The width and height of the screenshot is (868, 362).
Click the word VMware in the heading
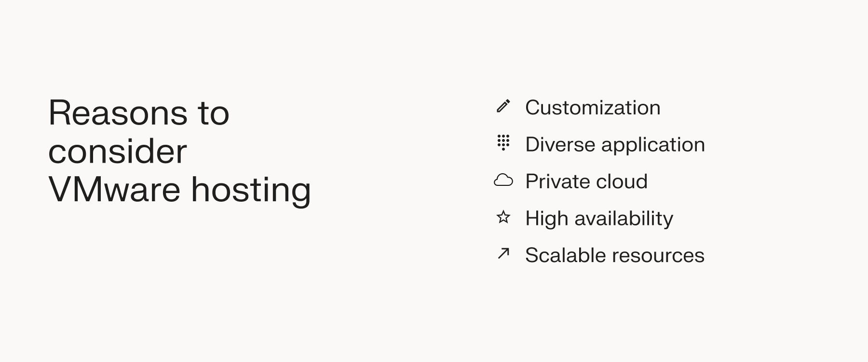[x=114, y=189]
